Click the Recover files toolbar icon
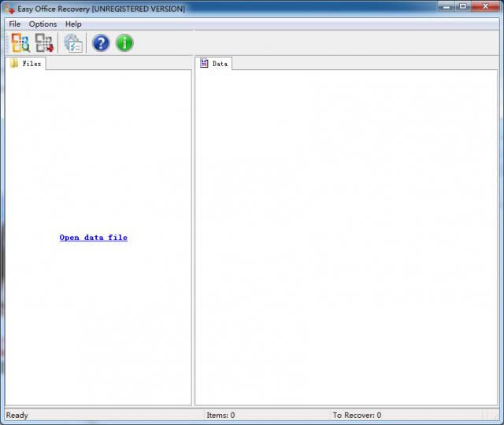 (x=44, y=43)
